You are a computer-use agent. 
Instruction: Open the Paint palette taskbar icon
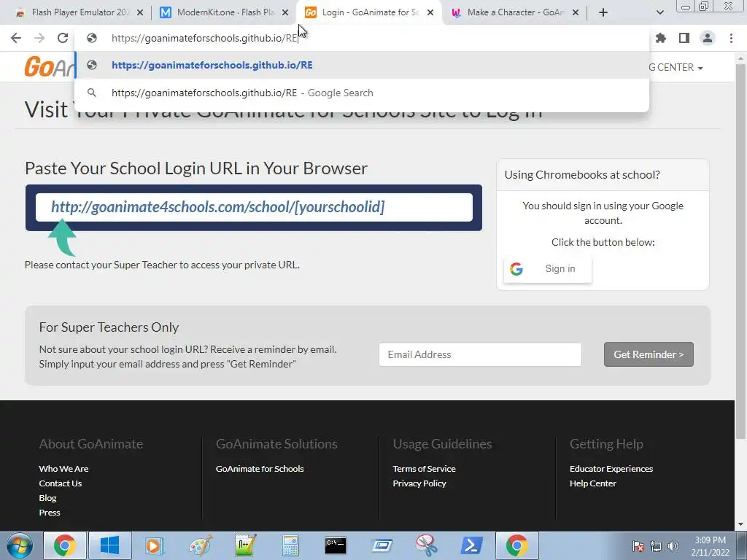click(x=201, y=545)
